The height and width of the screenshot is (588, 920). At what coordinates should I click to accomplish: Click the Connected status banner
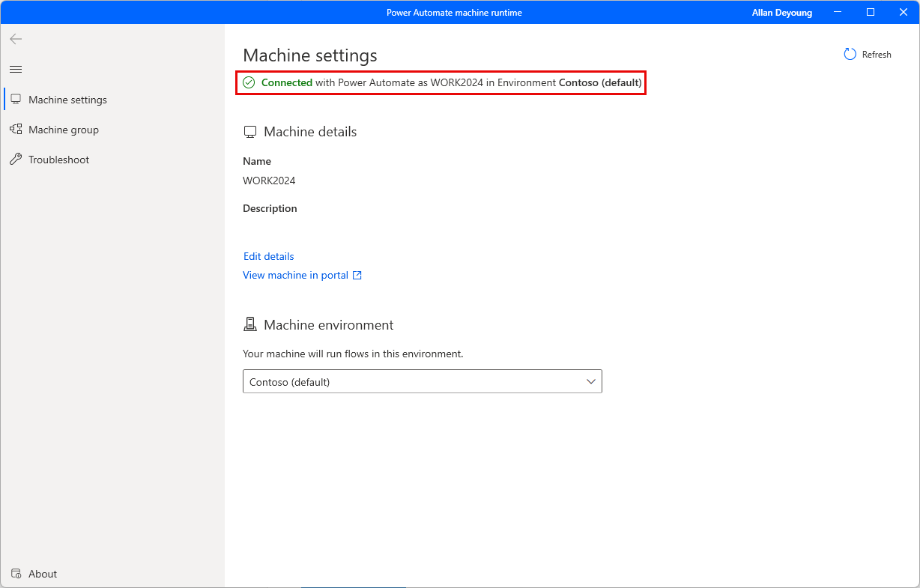pos(441,82)
